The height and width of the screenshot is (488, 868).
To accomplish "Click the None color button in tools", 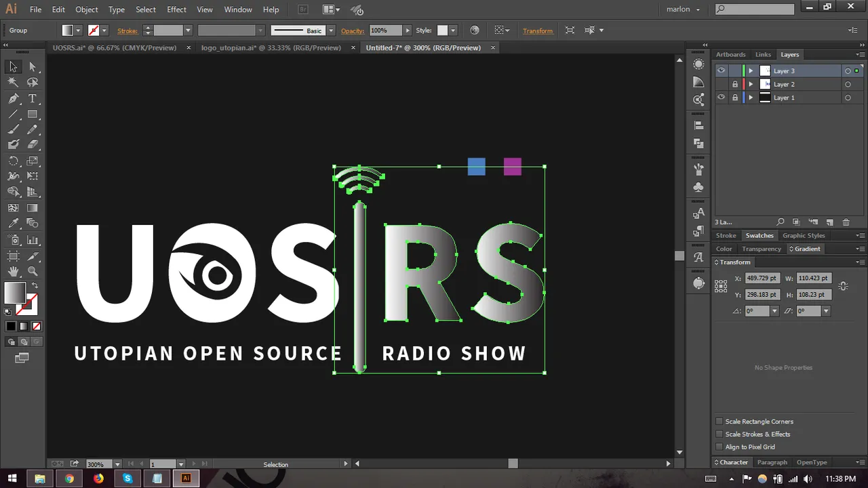I will click(x=37, y=327).
